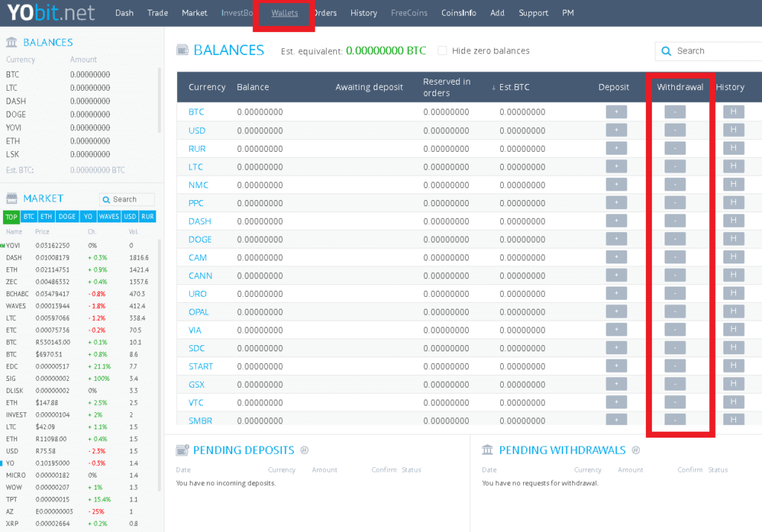The height and width of the screenshot is (532, 762).
Task: Open the FreeCoins menu item
Action: [409, 13]
